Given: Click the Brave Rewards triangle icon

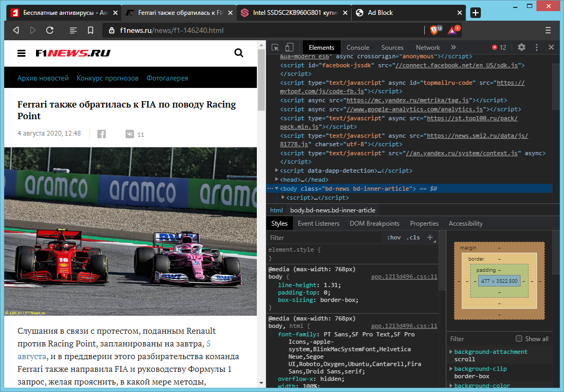Looking at the screenshot, I should (x=453, y=30).
